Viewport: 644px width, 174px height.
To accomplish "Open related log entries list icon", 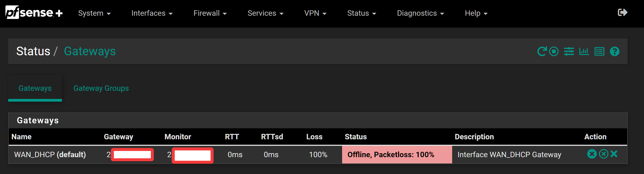I will pos(599,51).
